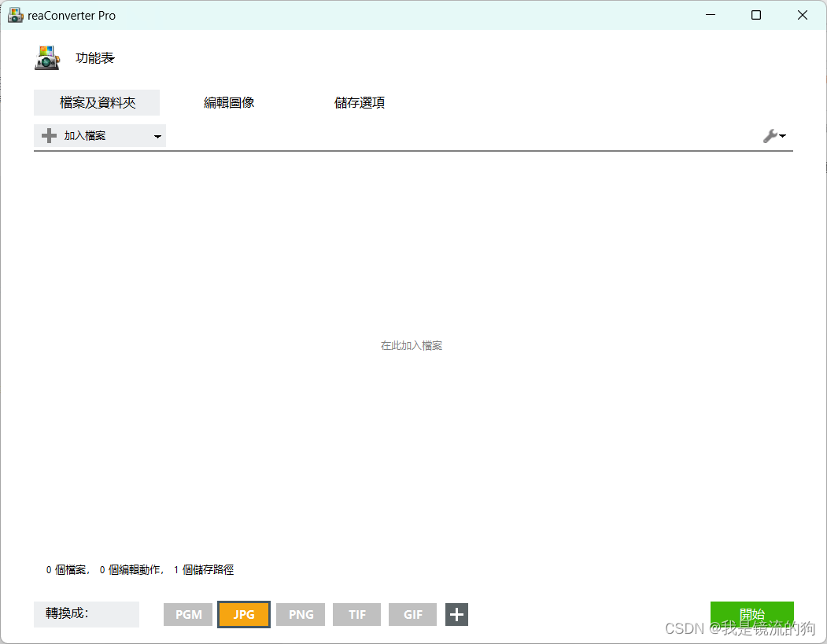Open the dropdown next to the wrench icon
This screenshot has width=827, height=644.
coord(781,135)
